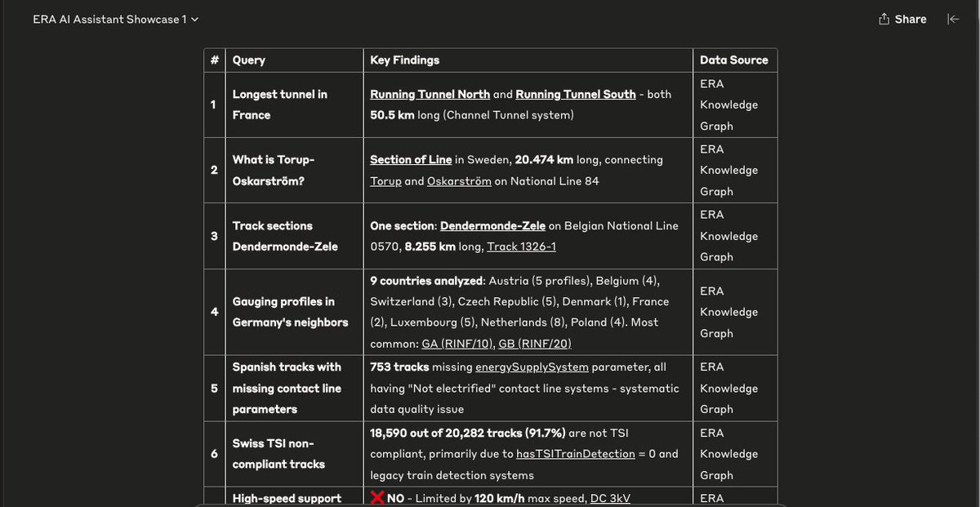980x507 pixels.
Task: Select row 1 Data Source cell
Action: click(733, 105)
